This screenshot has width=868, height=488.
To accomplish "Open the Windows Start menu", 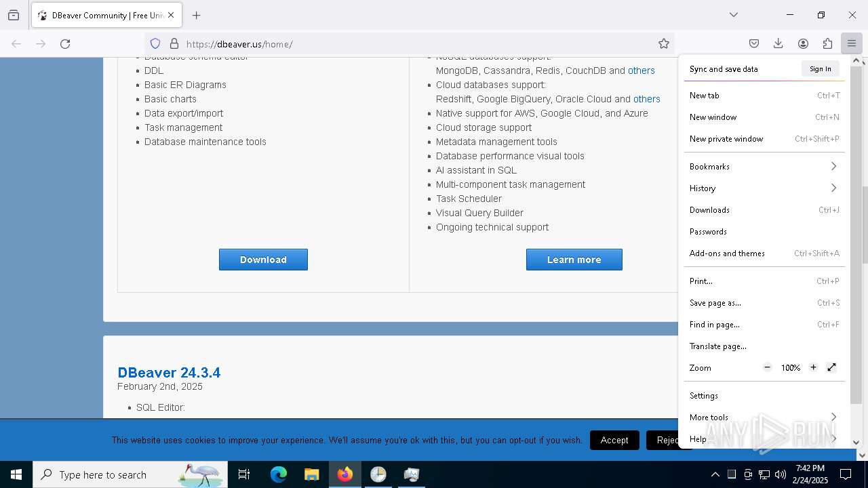I will click(x=16, y=474).
